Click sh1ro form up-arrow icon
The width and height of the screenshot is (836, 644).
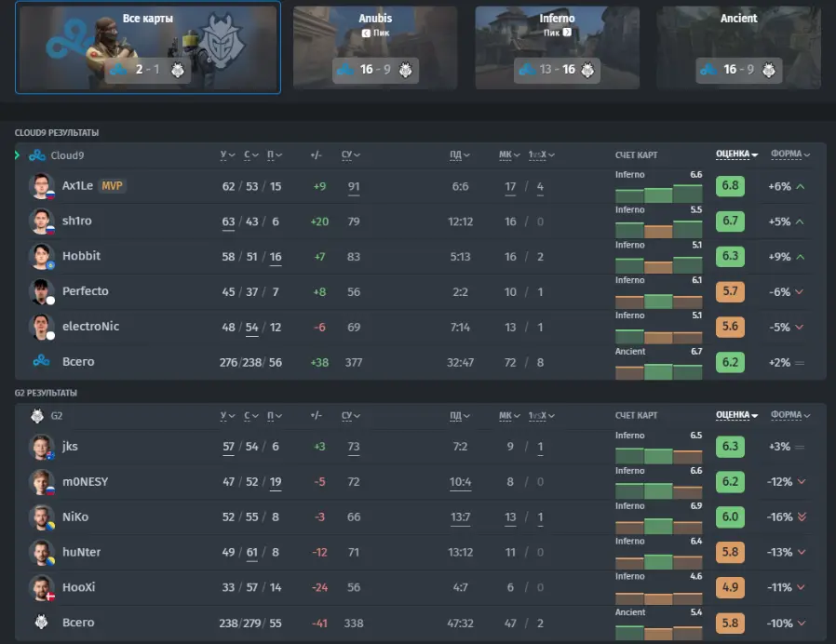coord(801,221)
